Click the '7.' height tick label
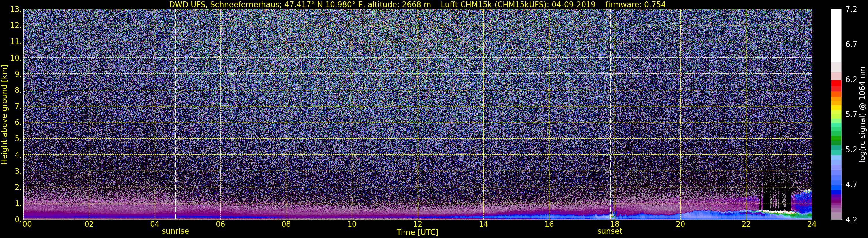 click(18, 106)
